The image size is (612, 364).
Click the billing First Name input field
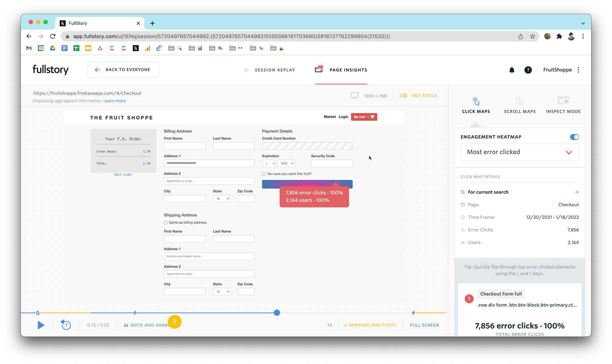pos(185,146)
